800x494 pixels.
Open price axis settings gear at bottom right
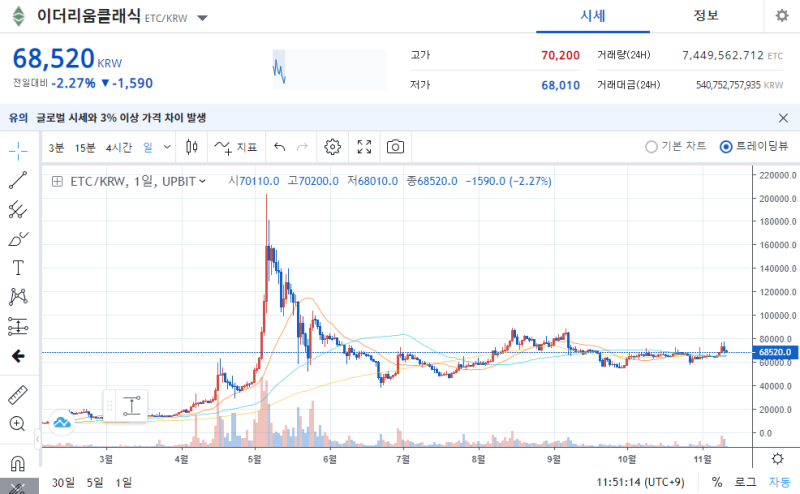(777, 458)
